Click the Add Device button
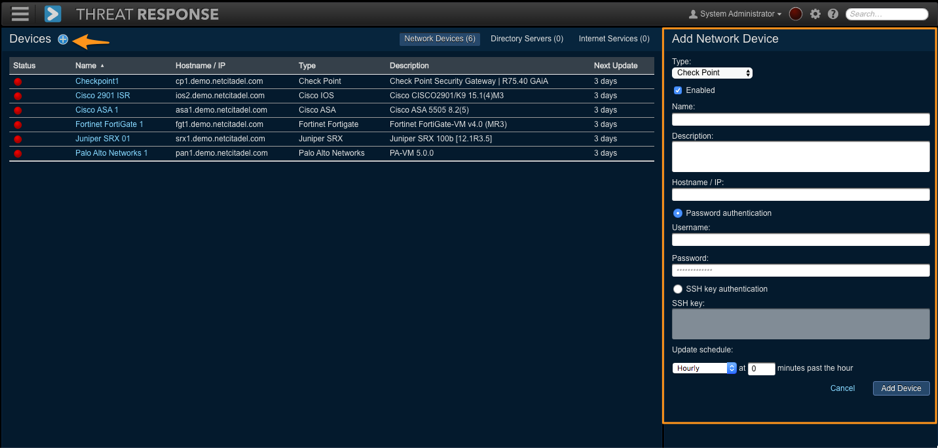Viewport: 938px width, 448px height. tap(900, 388)
